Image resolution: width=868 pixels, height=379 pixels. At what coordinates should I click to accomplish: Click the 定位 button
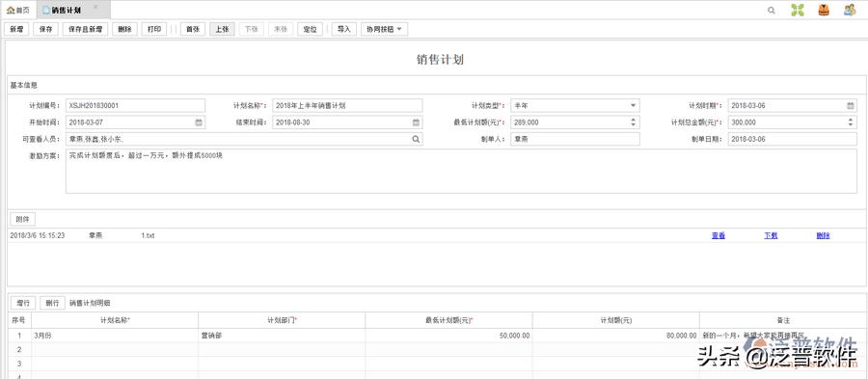click(310, 29)
